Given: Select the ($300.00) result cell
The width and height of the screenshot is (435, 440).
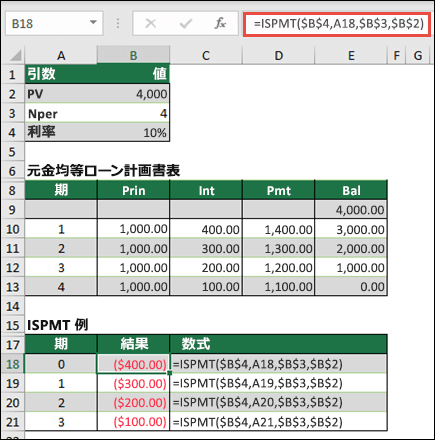Looking at the screenshot, I should click(x=133, y=383).
